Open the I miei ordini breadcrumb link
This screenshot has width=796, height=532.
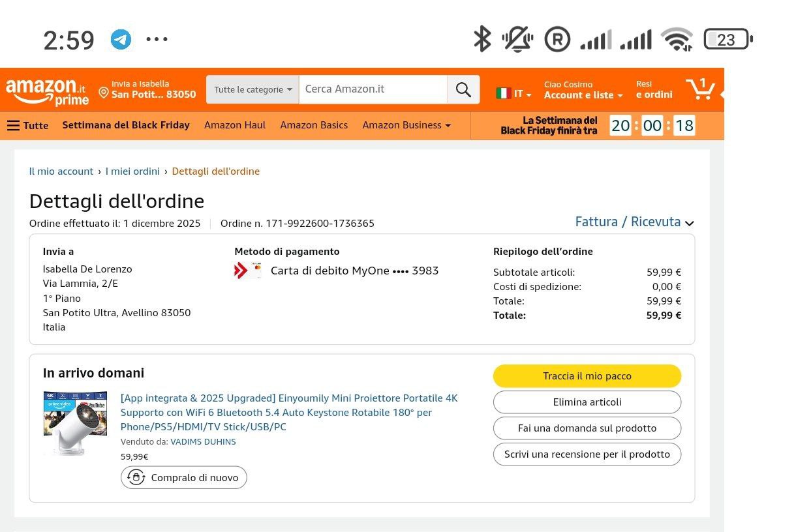(132, 171)
